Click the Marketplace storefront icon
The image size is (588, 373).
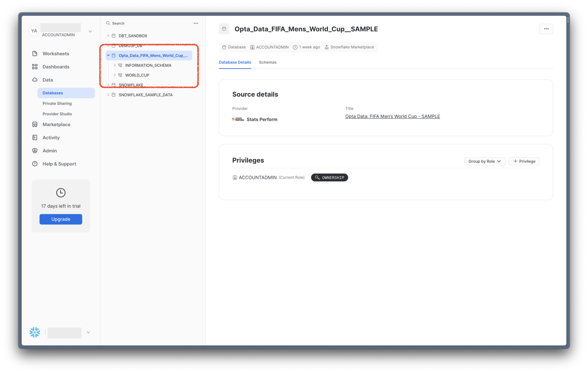tap(35, 124)
